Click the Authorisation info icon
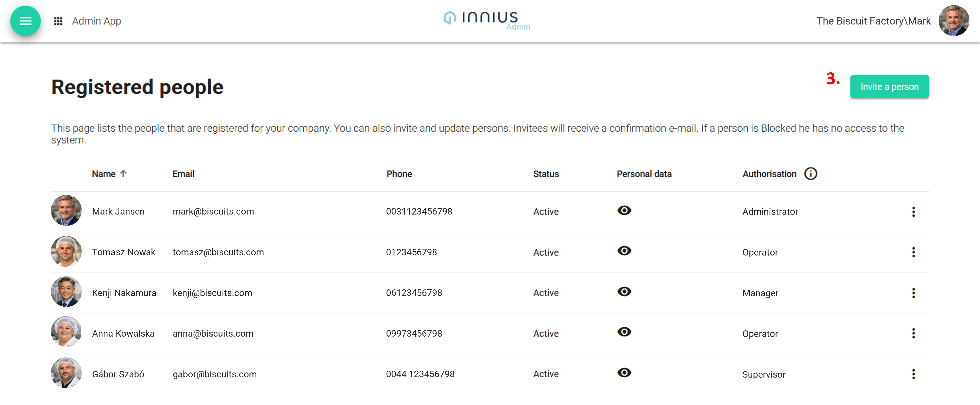 810,174
